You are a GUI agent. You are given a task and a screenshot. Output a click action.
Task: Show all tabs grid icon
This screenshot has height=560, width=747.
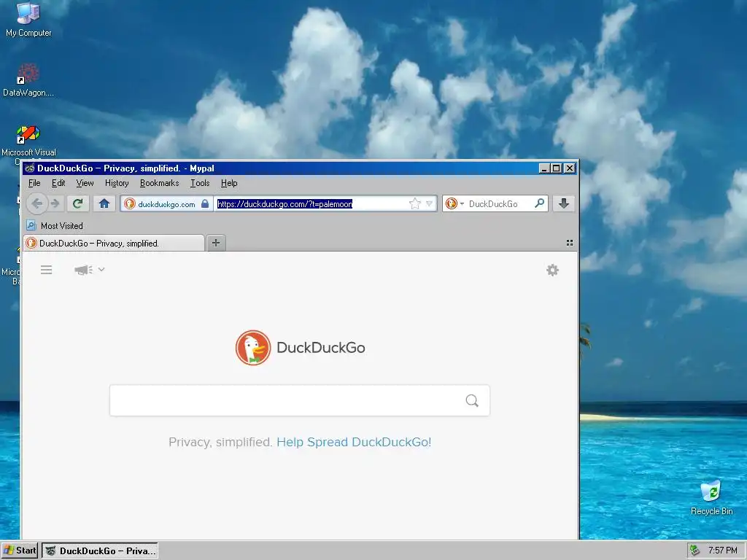(x=569, y=243)
